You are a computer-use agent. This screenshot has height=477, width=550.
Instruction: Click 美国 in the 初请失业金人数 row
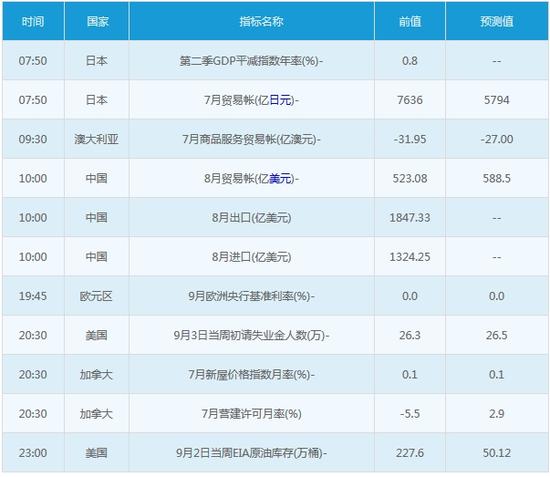click(x=96, y=336)
